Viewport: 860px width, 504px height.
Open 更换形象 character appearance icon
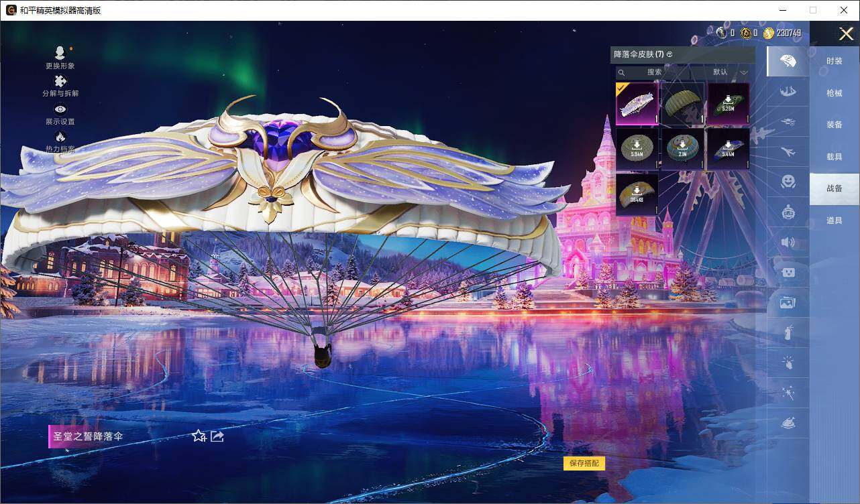coord(60,53)
